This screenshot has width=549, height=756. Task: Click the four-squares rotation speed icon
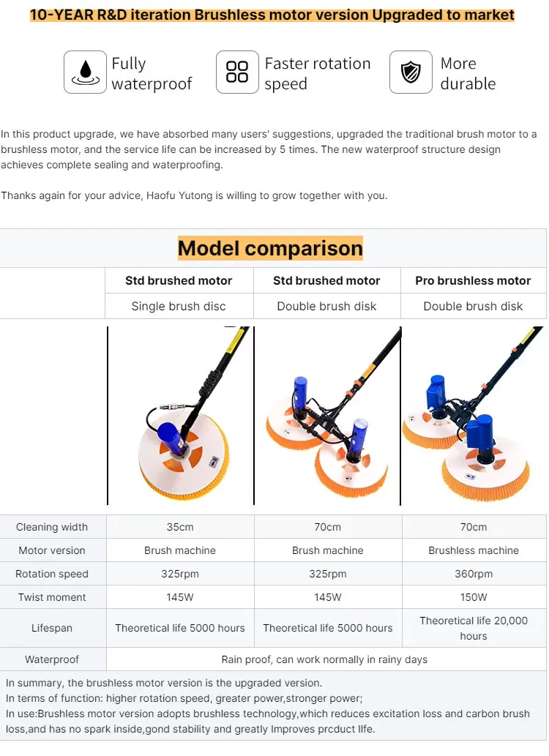(x=237, y=72)
